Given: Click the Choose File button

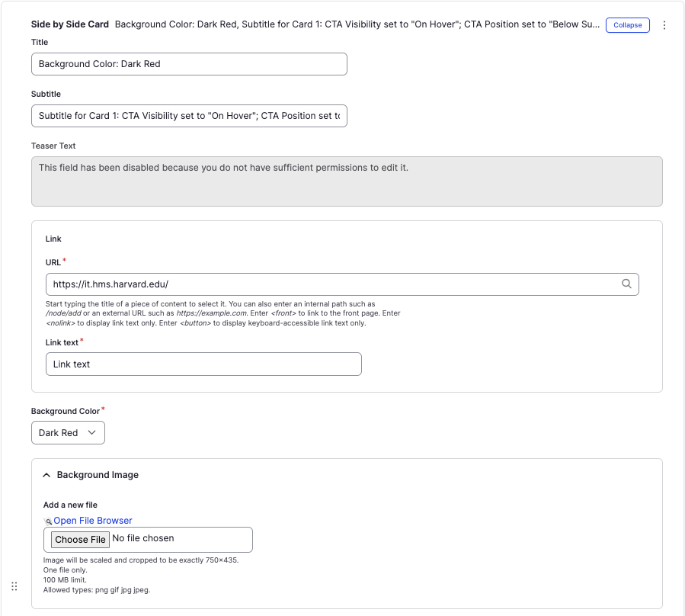Looking at the screenshot, I should (80, 539).
